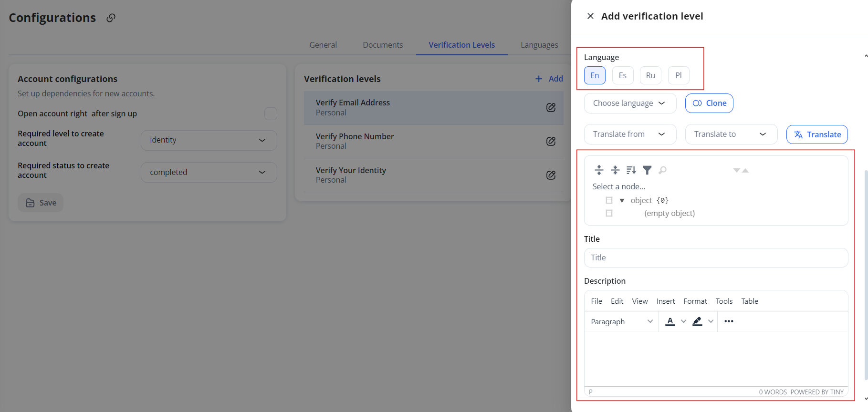Close the Add verification level panel

coord(590,16)
